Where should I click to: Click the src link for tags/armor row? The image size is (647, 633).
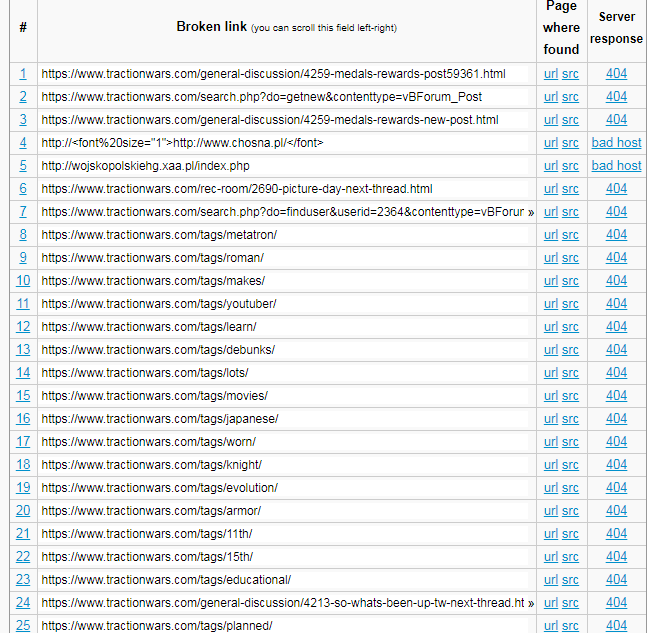[570, 511]
